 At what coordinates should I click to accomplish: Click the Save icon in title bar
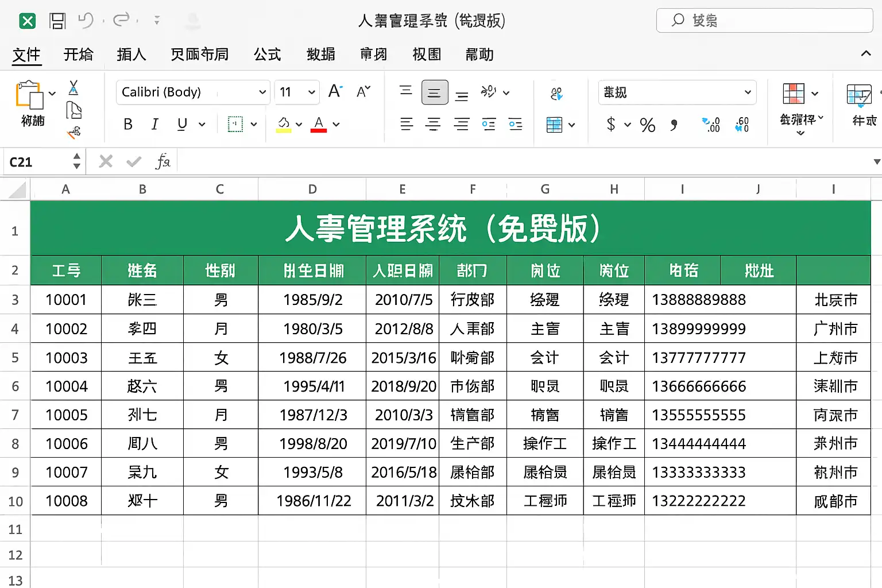coord(57,21)
